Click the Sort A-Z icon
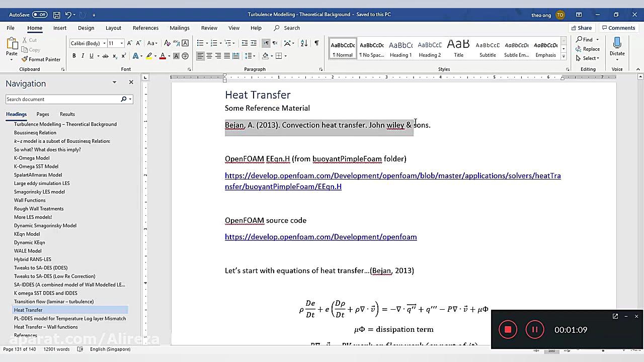The width and height of the screenshot is (644, 362). 304,43
